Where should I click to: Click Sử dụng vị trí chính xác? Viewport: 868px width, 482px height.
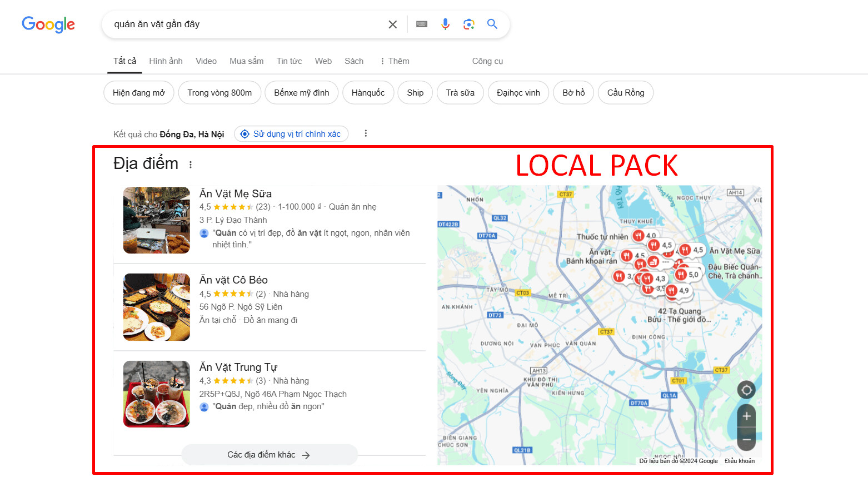291,134
